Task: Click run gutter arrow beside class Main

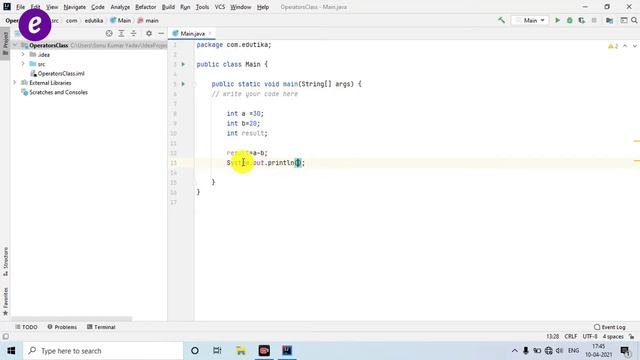Action: point(183,64)
